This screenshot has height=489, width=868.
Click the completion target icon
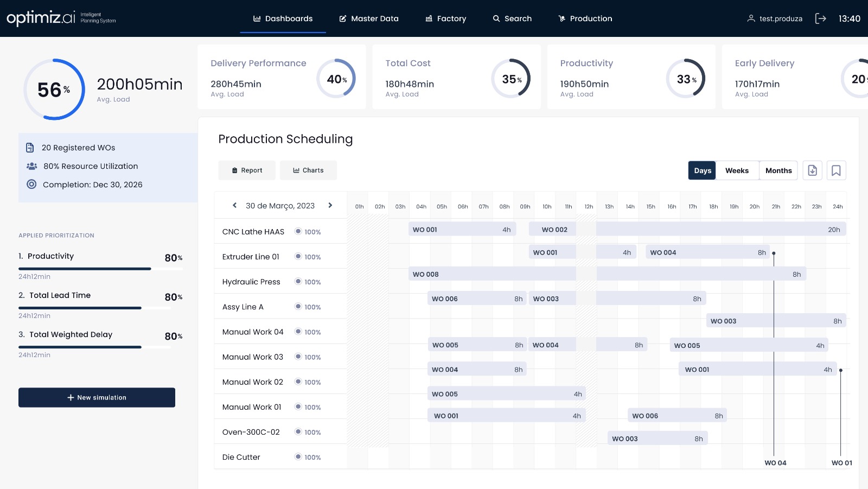tap(31, 184)
